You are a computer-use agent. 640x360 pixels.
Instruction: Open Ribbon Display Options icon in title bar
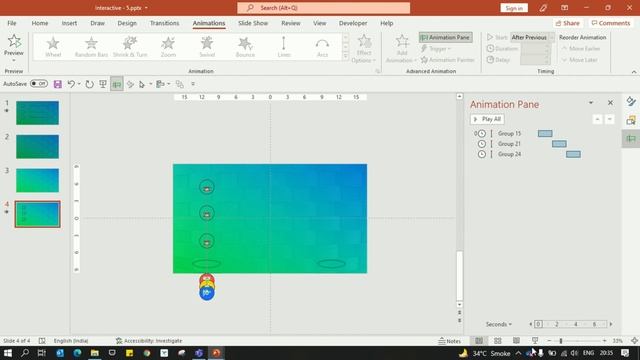click(x=564, y=8)
